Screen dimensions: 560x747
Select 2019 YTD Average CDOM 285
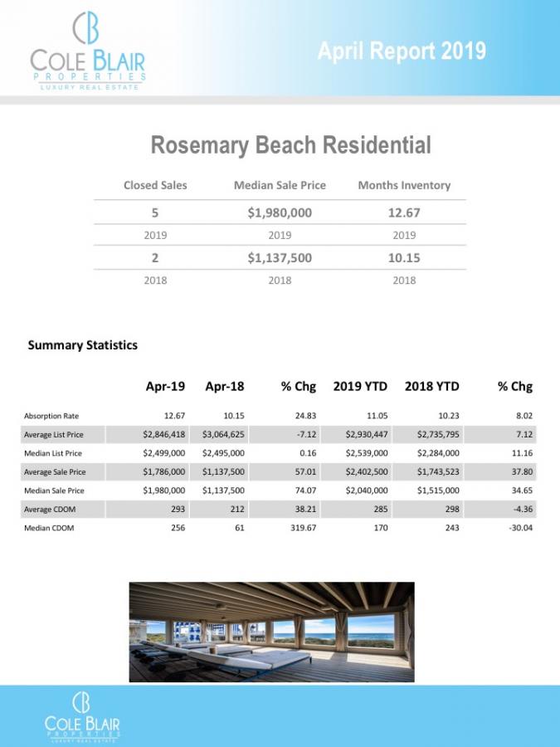tap(381, 509)
